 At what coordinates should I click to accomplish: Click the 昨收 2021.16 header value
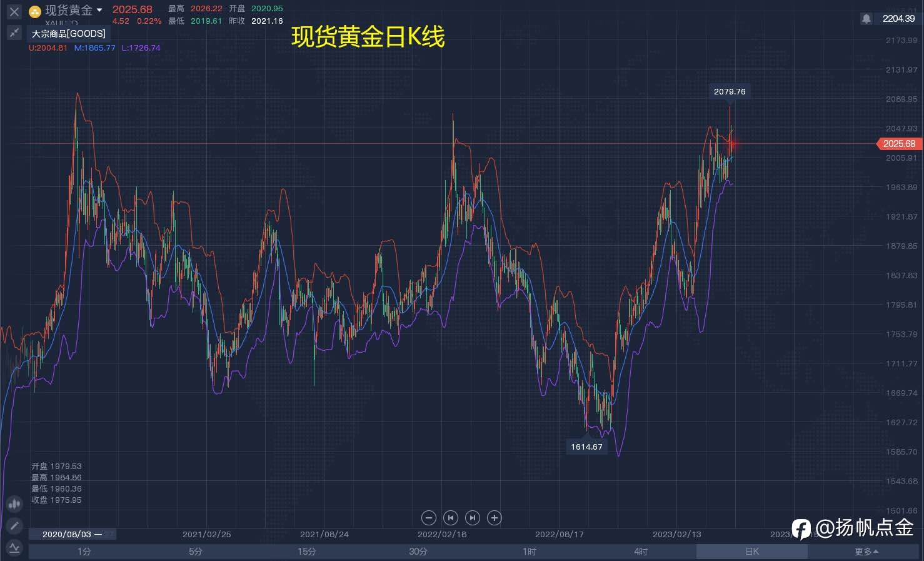pos(256,21)
